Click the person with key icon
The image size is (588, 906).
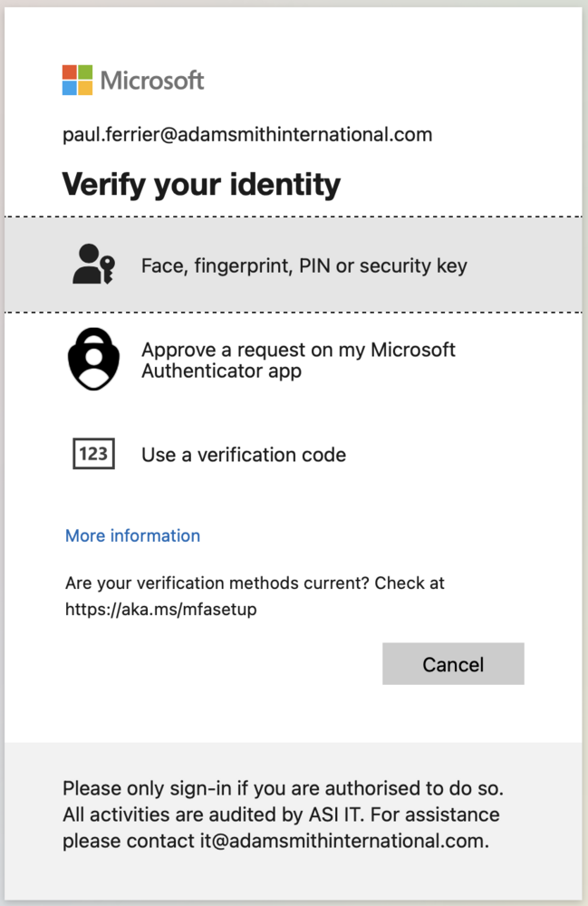coord(93,265)
